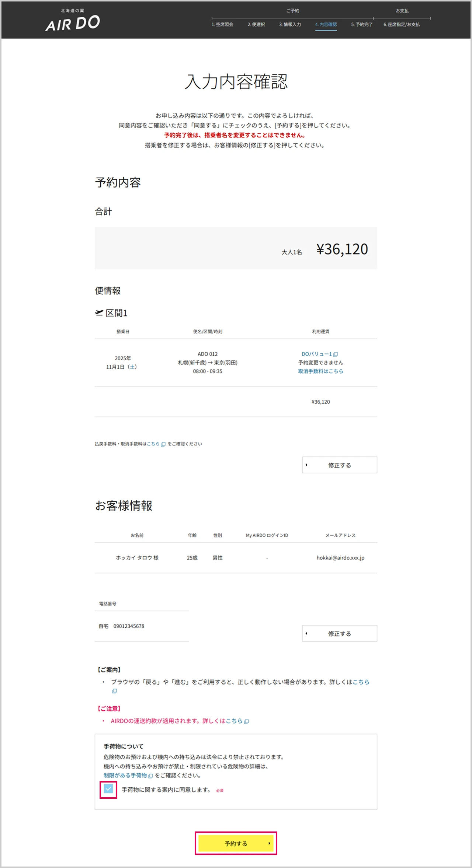The image size is (472, 868).
Task: Click external-link icon next to DOバリュー1
Action: 336,354
